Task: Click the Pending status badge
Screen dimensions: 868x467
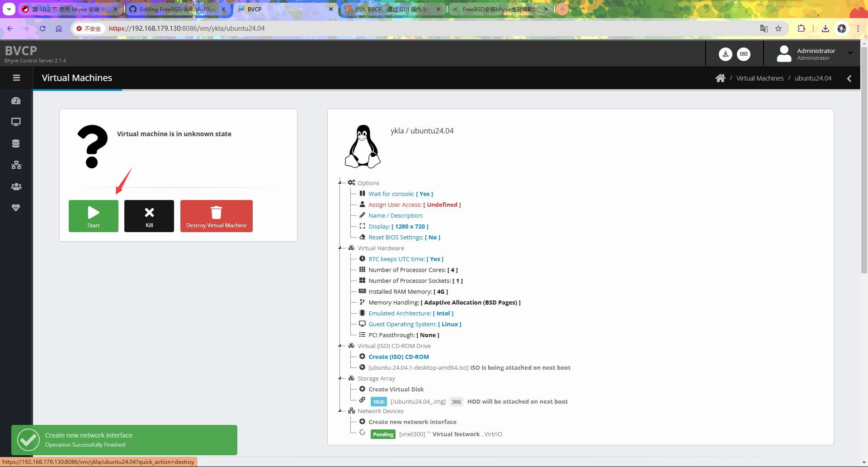Action: (x=383, y=434)
